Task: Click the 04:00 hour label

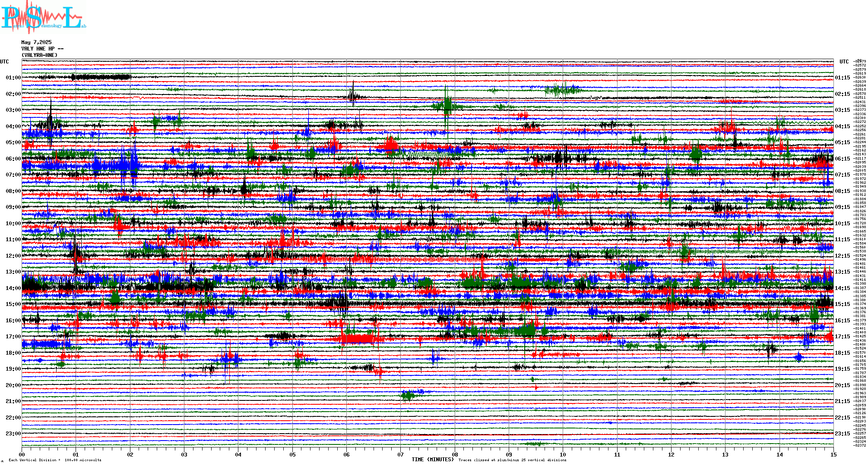Action: click(13, 126)
